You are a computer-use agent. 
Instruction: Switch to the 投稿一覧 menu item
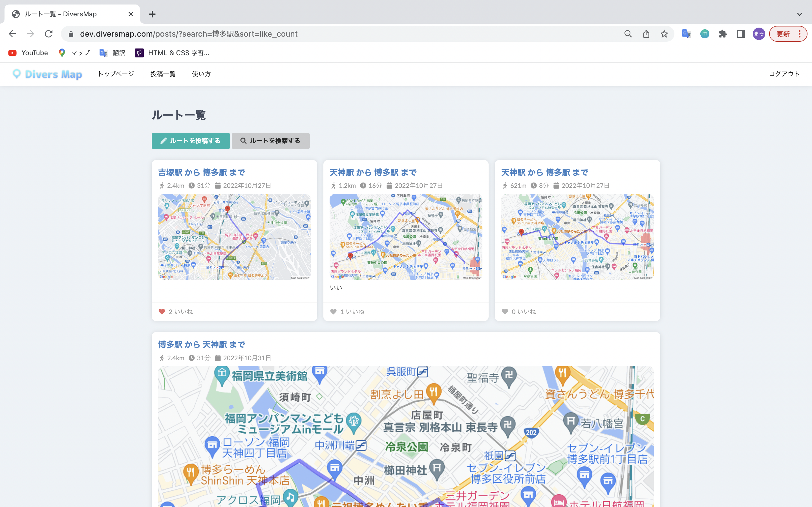[164, 74]
